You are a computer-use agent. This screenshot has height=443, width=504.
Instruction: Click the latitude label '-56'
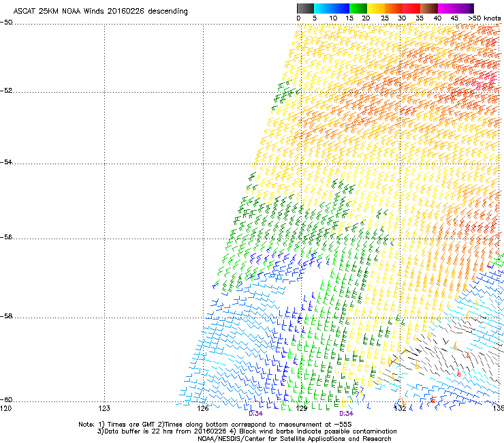[6, 236]
